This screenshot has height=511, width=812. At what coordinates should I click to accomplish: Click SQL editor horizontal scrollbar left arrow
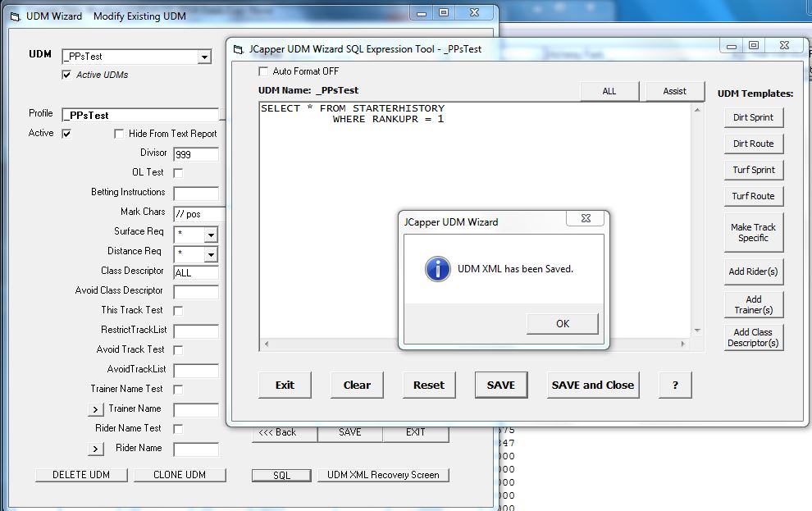point(267,344)
